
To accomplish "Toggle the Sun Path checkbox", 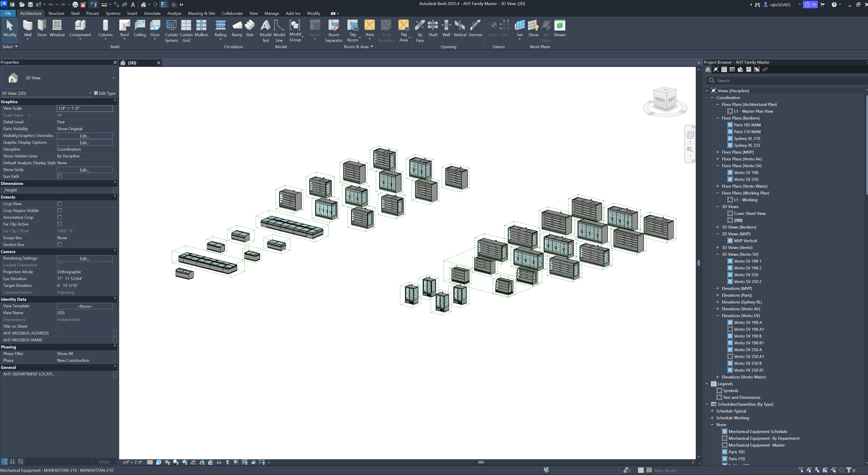I will [x=60, y=177].
